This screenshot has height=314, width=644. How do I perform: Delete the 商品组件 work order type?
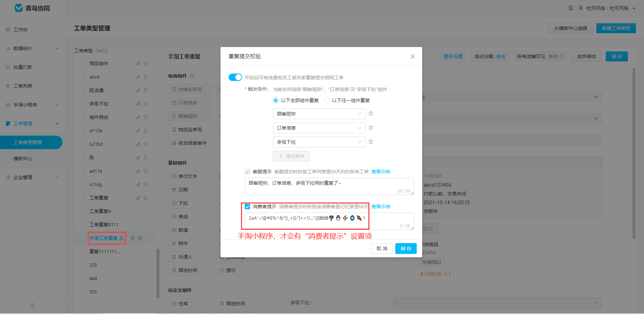click(x=146, y=63)
